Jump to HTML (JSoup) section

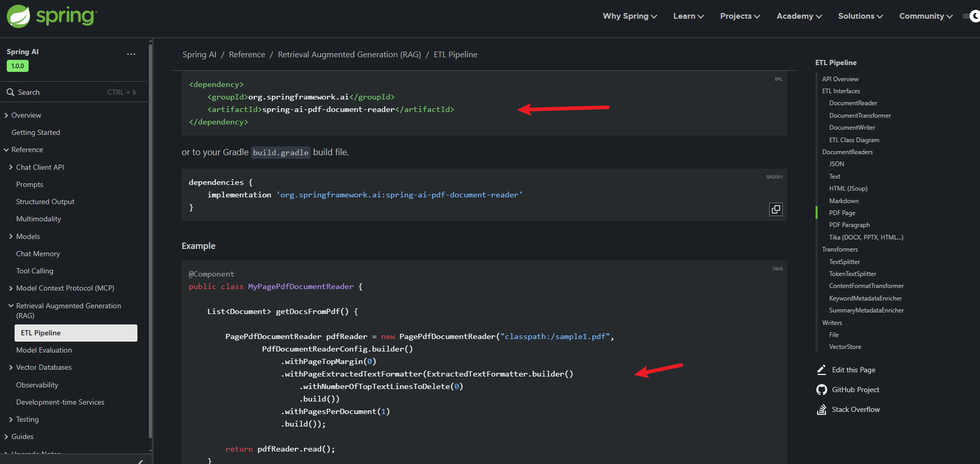[848, 189]
